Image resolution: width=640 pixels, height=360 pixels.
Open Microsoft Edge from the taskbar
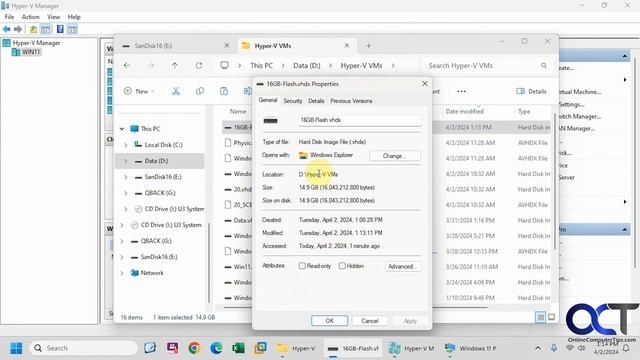coord(216,348)
